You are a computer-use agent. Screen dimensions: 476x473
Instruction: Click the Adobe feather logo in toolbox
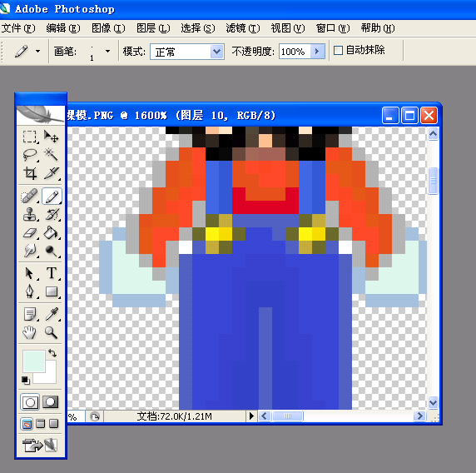pos(40,115)
